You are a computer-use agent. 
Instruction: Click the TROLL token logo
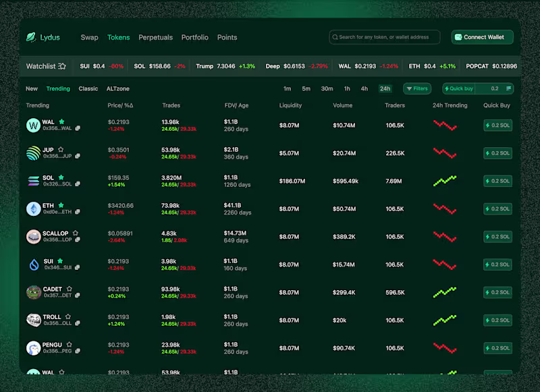34,320
